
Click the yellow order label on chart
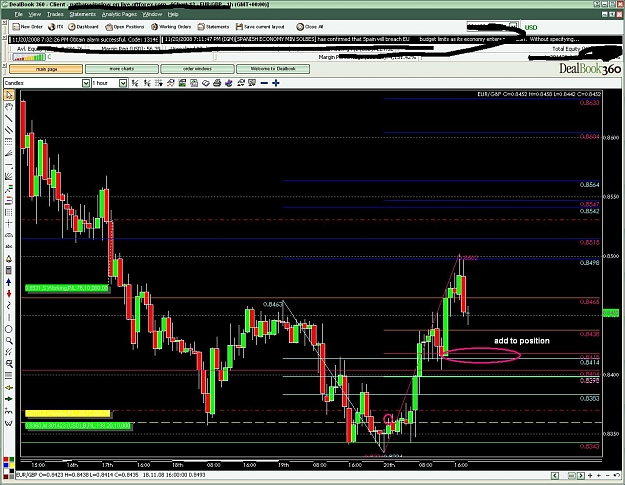point(68,414)
